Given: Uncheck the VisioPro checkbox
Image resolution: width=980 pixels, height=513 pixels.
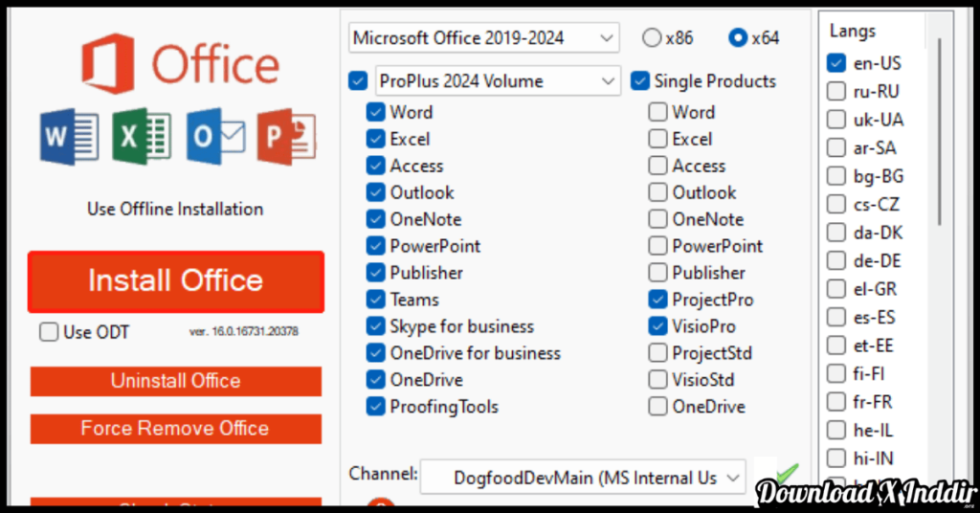Looking at the screenshot, I should click(x=657, y=326).
